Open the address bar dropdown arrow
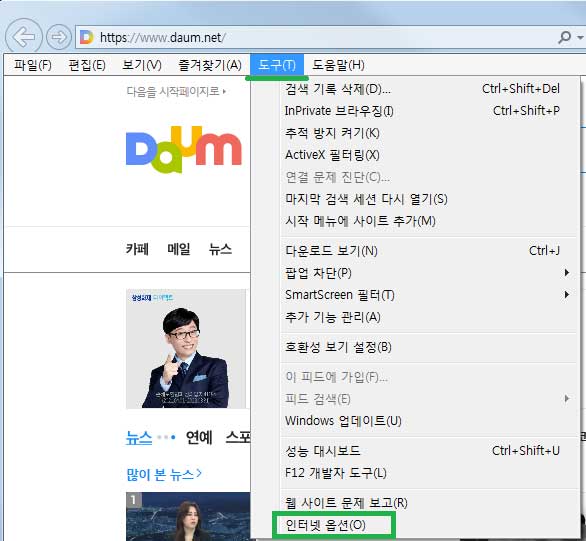Screen dimensions: 586x541 tap(580, 37)
